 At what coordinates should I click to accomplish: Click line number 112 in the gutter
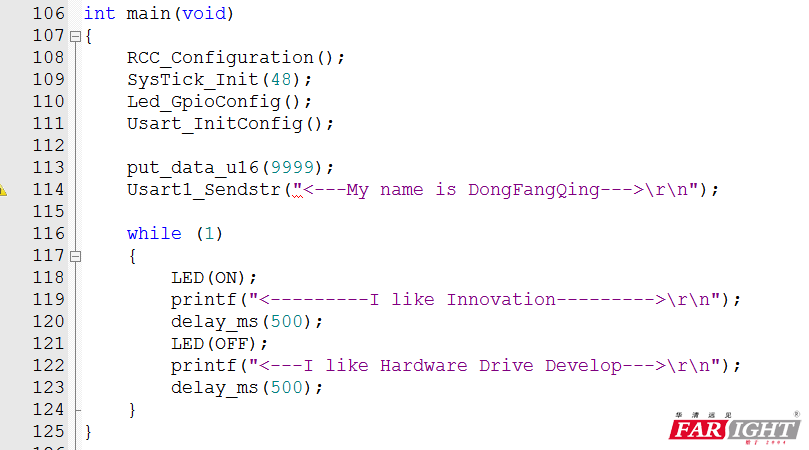point(48,146)
